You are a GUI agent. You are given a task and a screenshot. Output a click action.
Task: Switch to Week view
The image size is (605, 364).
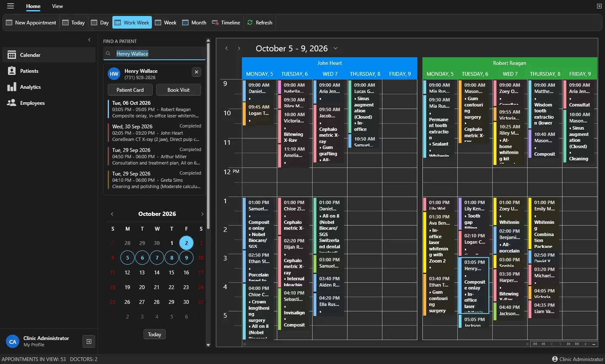click(x=166, y=23)
